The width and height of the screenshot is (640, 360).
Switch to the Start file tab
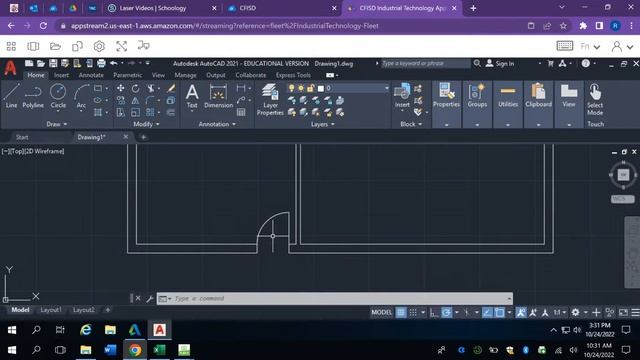tap(22, 137)
